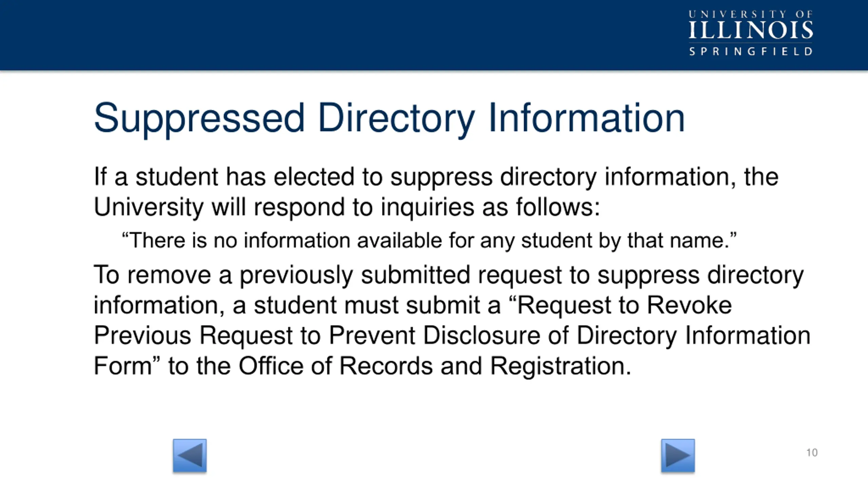The width and height of the screenshot is (868, 488).
Task: Select the slide number 10
Action: click(812, 452)
